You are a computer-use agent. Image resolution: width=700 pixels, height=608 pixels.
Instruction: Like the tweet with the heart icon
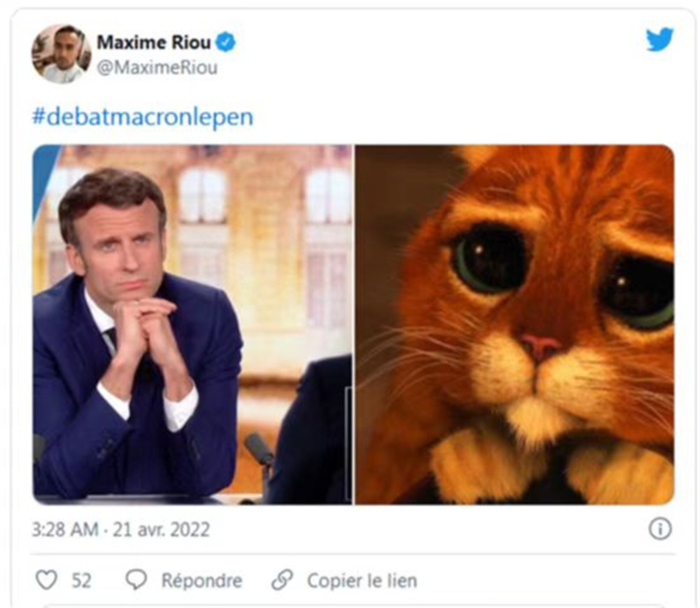pyautogui.click(x=46, y=580)
